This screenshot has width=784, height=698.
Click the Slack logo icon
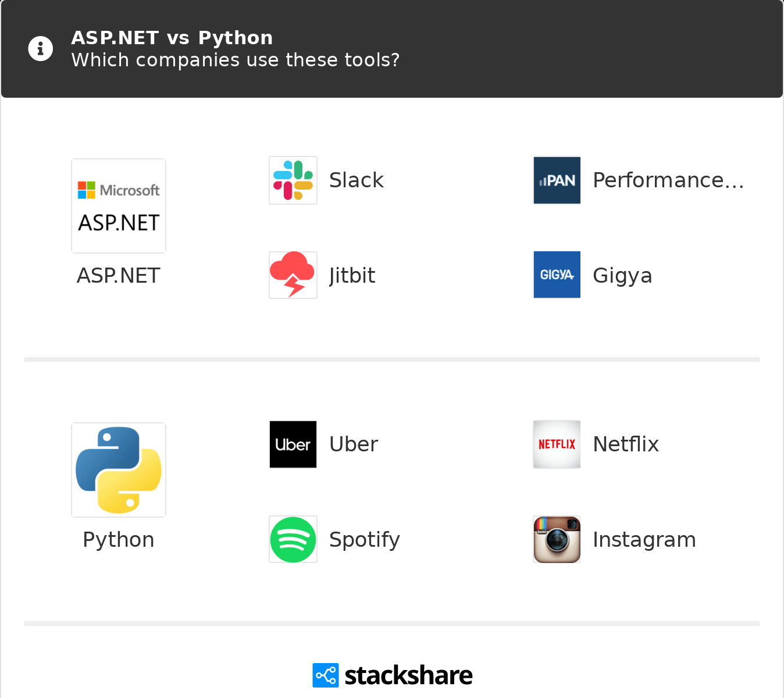coord(293,180)
